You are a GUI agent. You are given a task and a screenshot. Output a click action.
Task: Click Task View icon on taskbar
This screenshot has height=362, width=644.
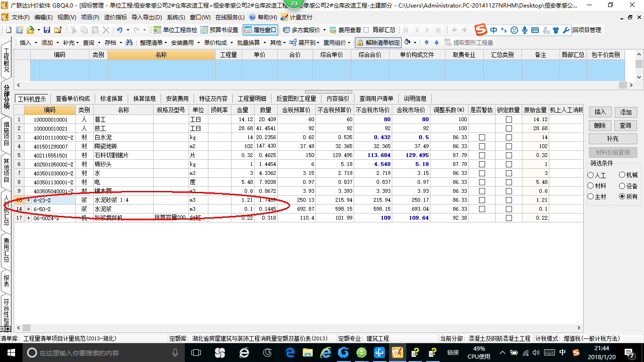196,353
